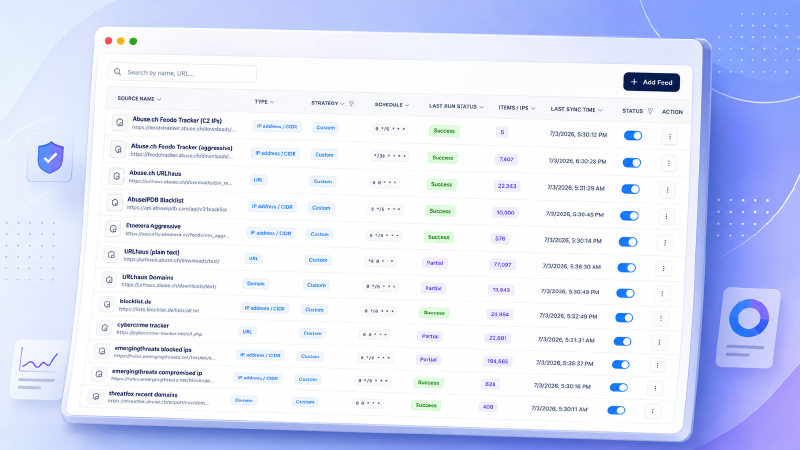Viewport: 800px width, 450px height.
Task: Click the Add Feed button
Action: pyautogui.click(x=651, y=82)
